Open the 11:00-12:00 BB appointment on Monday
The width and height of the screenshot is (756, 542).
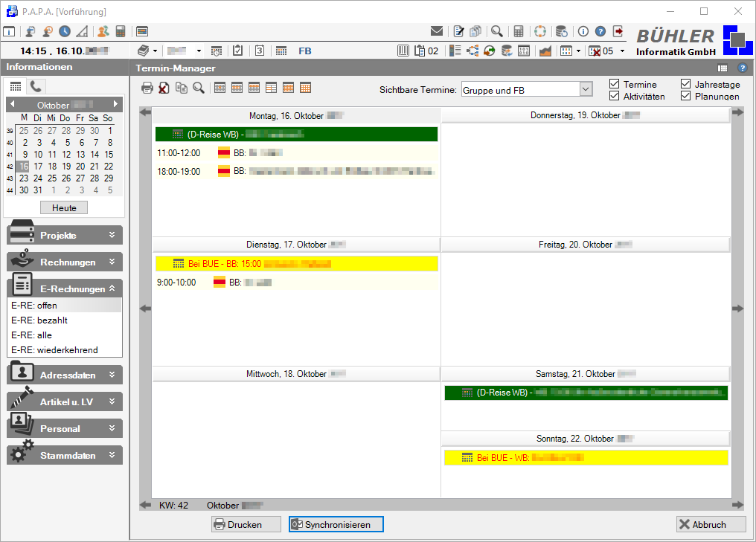point(295,152)
